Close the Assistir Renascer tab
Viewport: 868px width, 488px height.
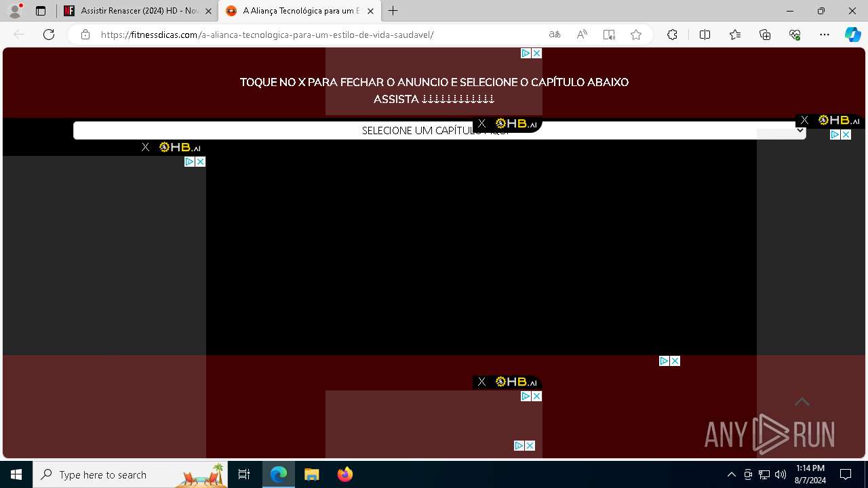208,11
